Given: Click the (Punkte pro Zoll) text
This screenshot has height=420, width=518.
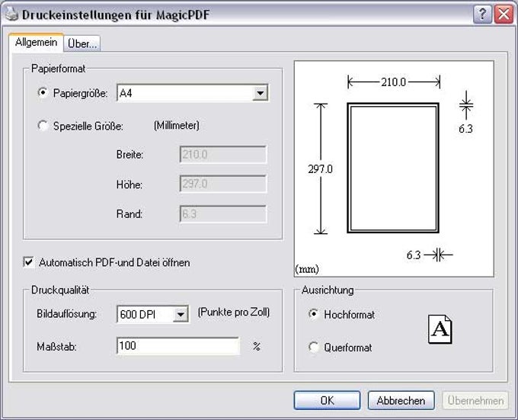Looking at the screenshot, I should (234, 313).
